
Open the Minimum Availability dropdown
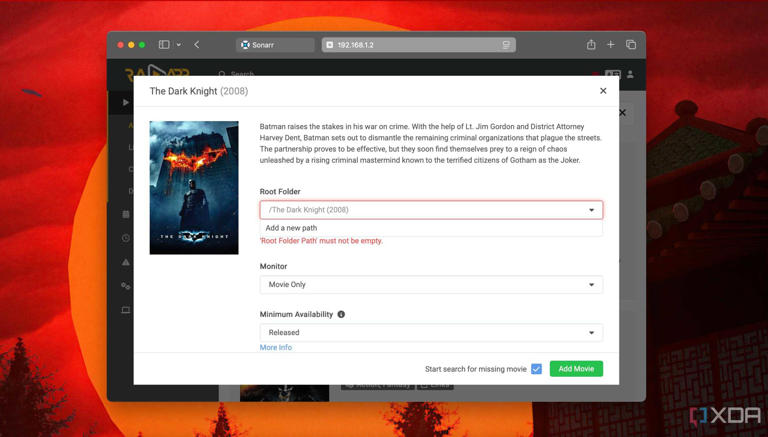(431, 333)
